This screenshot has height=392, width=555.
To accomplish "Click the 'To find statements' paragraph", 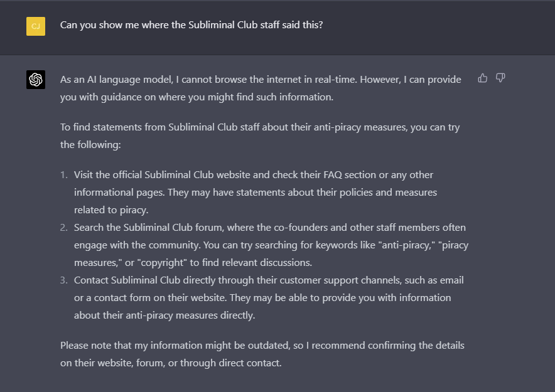I will click(260, 135).
